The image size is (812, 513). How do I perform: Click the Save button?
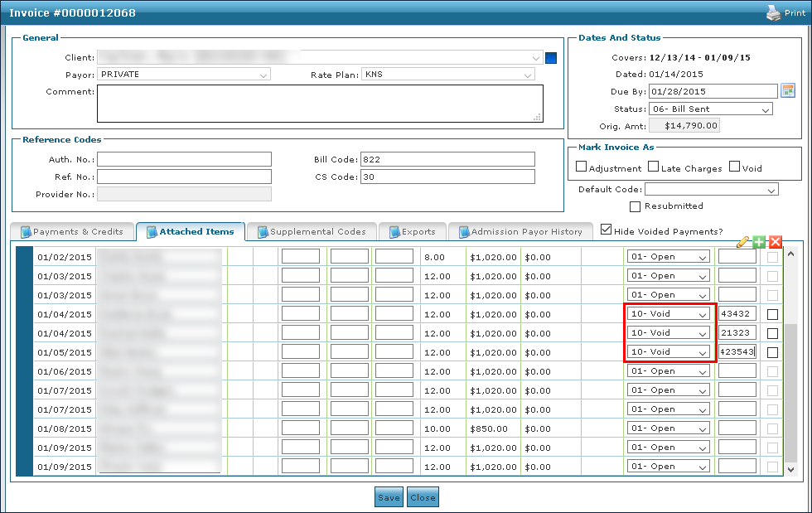click(389, 498)
